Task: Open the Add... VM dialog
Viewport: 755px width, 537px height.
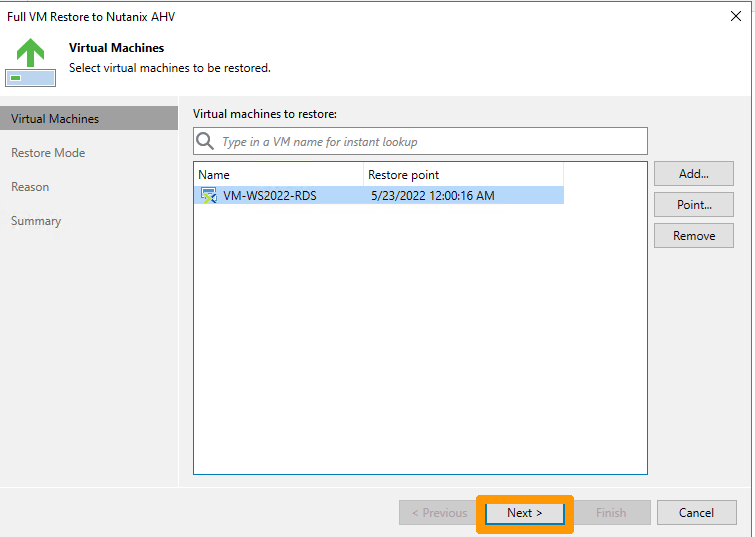Action: [693, 173]
